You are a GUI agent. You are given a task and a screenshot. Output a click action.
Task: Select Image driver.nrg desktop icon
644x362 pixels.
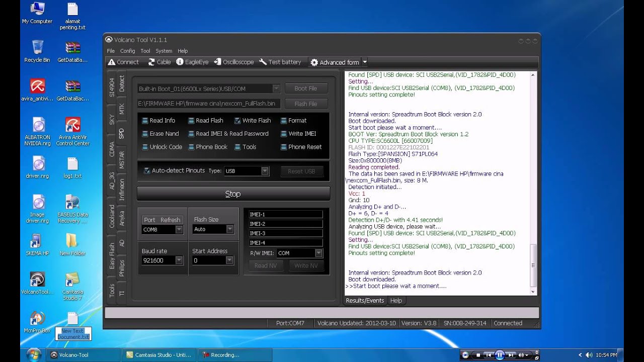(x=37, y=209)
